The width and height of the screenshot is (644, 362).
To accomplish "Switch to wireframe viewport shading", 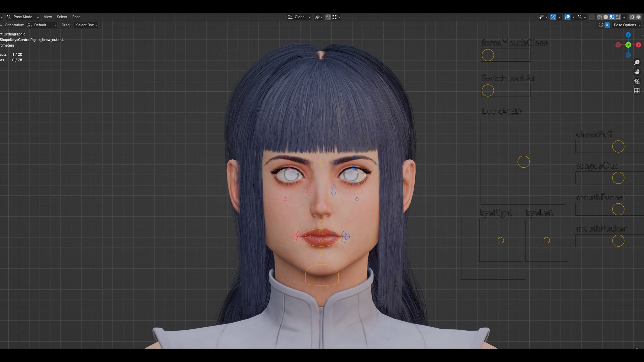I will (x=599, y=17).
